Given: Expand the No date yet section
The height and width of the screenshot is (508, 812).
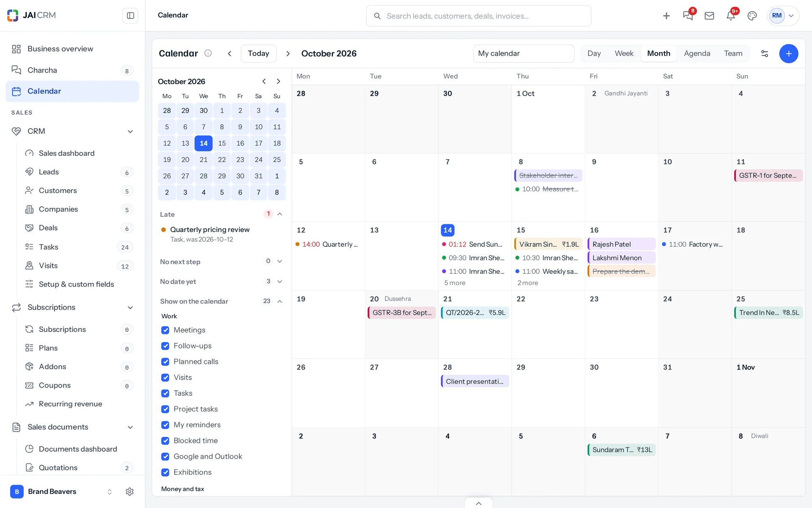Looking at the screenshot, I should [280, 282].
